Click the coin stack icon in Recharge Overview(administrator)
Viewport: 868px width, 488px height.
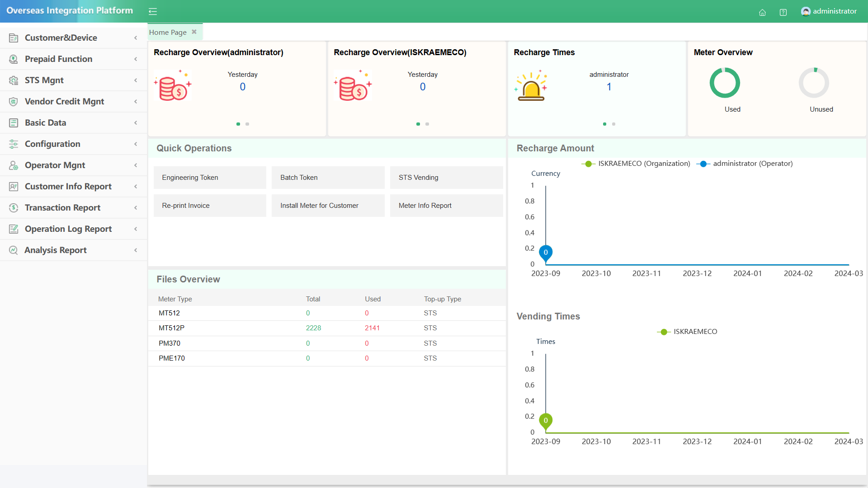[x=173, y=85]
